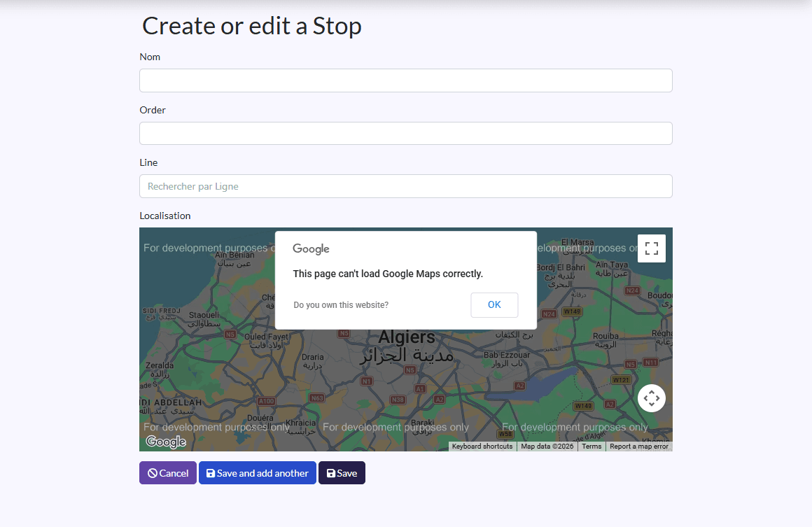Click Save and add another

258,472
